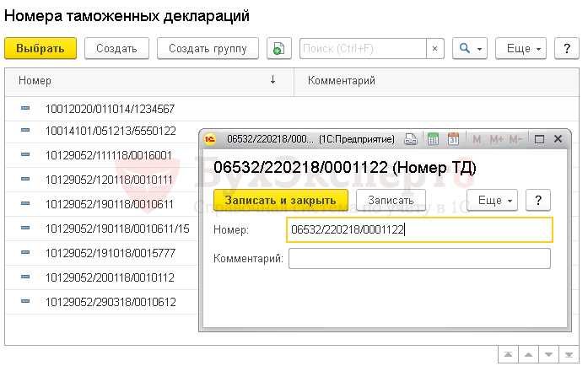
Task: Click the print/save icon in the dialog title bar
Action: click(411, 139)
